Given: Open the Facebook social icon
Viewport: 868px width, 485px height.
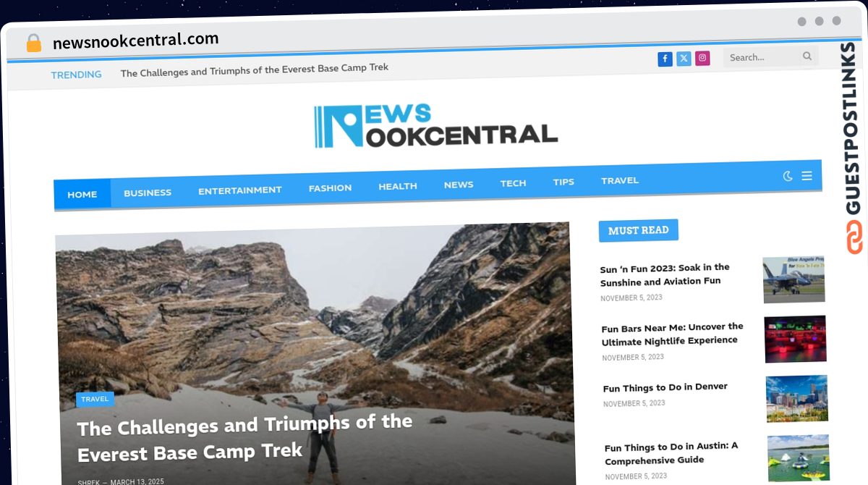Looking at the screenshot, I should point(665,59).
